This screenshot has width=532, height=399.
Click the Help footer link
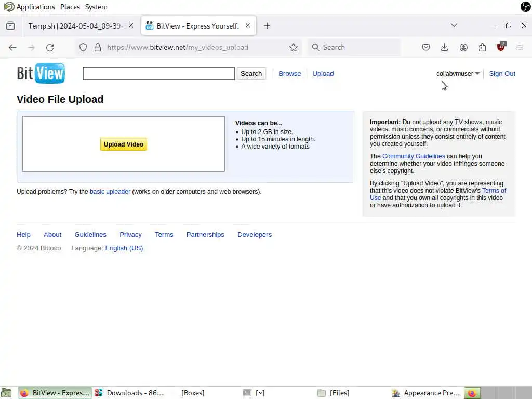(23, 235)
